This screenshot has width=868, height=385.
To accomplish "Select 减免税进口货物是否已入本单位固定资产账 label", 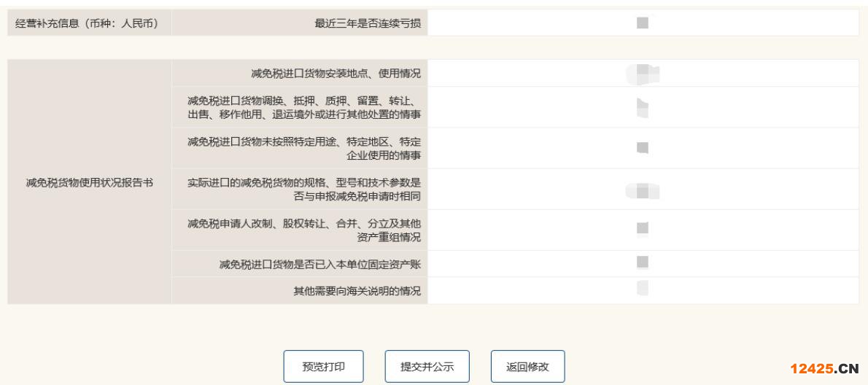I will pyautogui.click(x=320, y=265).
